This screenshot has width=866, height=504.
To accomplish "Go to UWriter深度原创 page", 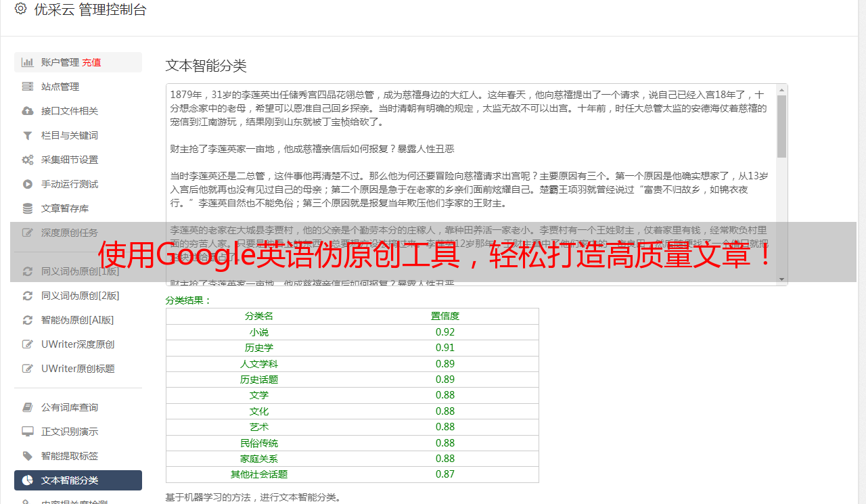I will point(77,344).
